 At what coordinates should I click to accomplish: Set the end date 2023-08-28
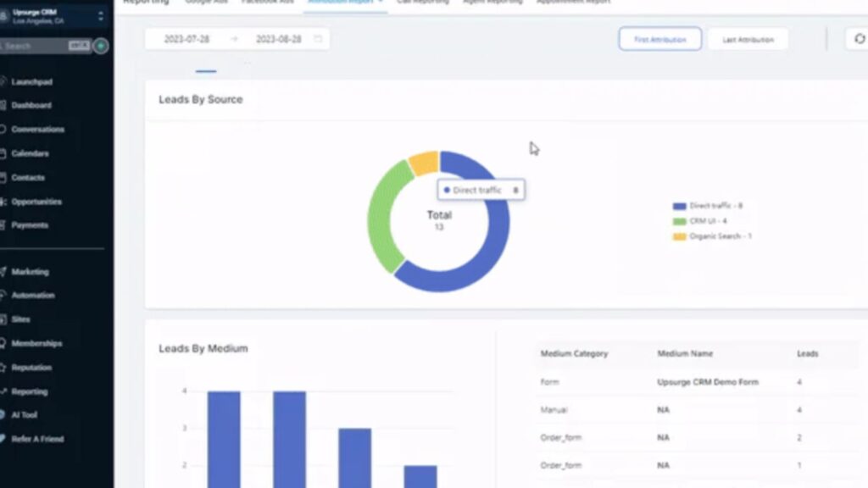pyautogui.click(x=278, y=39)
